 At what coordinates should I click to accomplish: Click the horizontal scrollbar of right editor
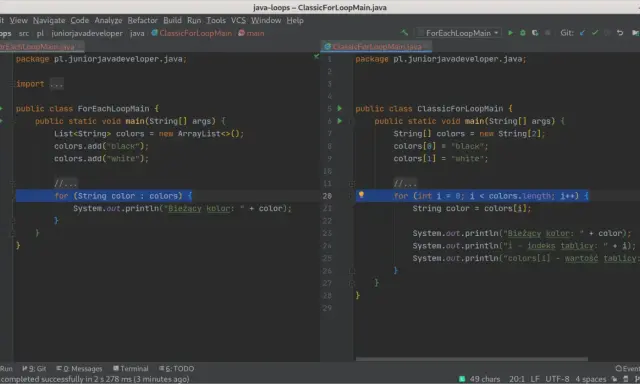[x=471, y=359]
